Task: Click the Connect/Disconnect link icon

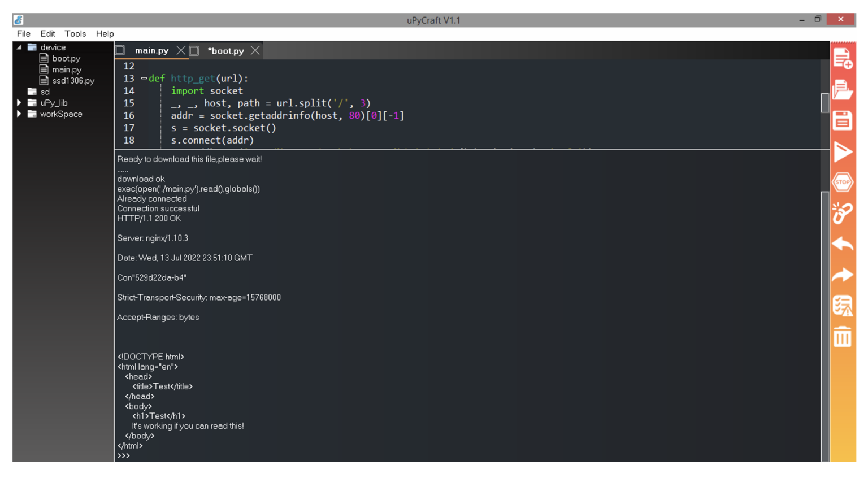Action: click(x=842, y=213)
